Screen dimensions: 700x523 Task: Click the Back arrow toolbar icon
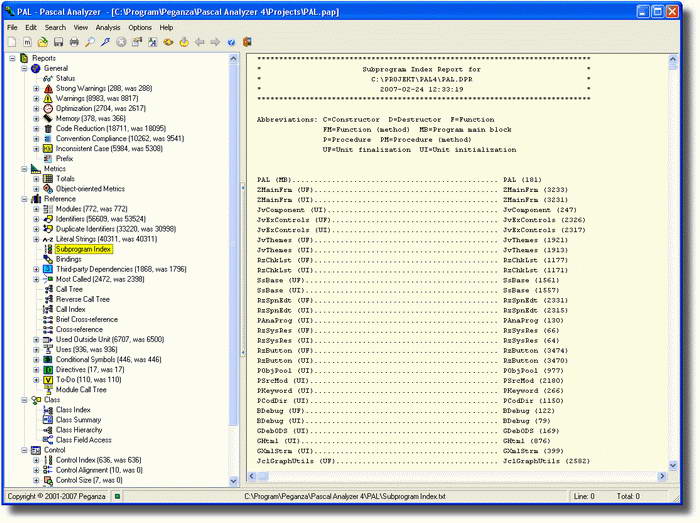click(x=200, y=42)
